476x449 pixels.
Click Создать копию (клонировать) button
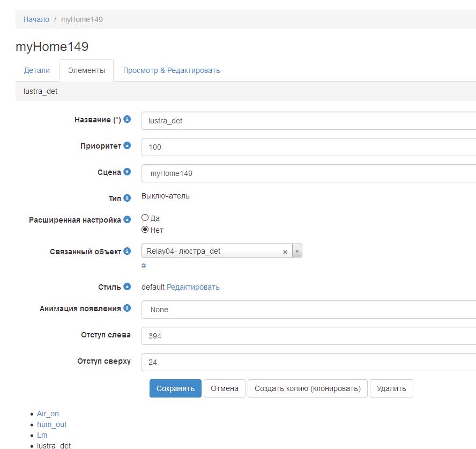coord(307,388)
